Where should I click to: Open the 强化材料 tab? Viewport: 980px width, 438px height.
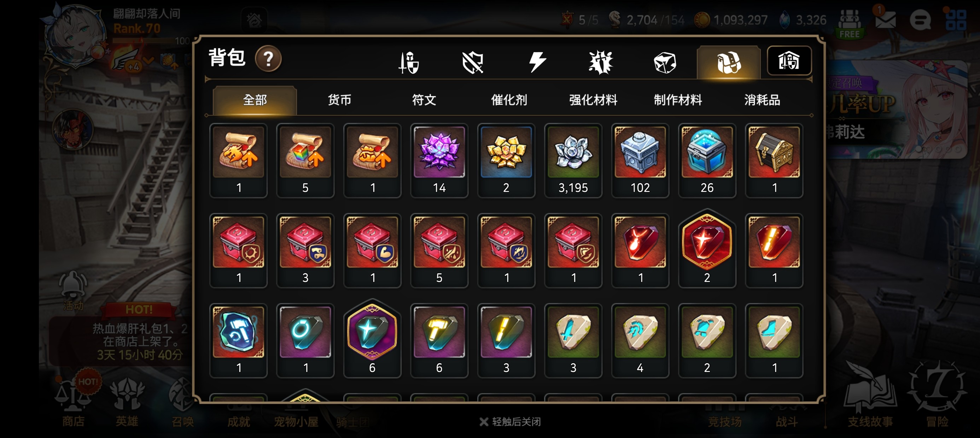(593, 100)
